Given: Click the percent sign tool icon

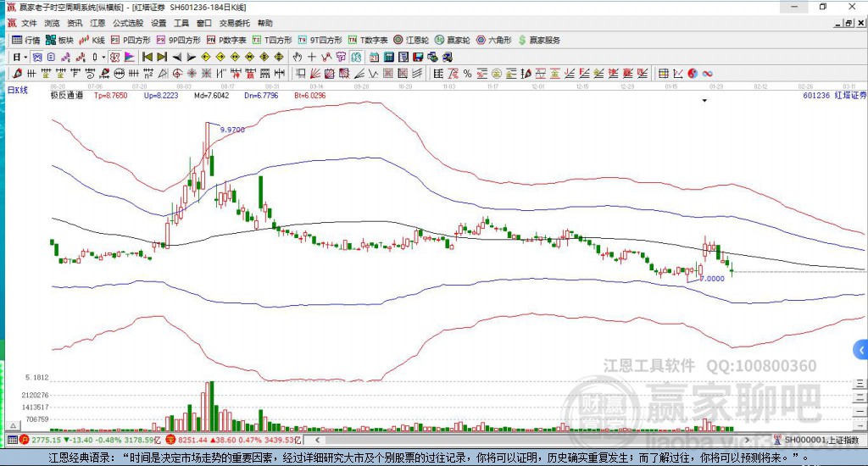Looking at the screenshot, I should (468, 74).
